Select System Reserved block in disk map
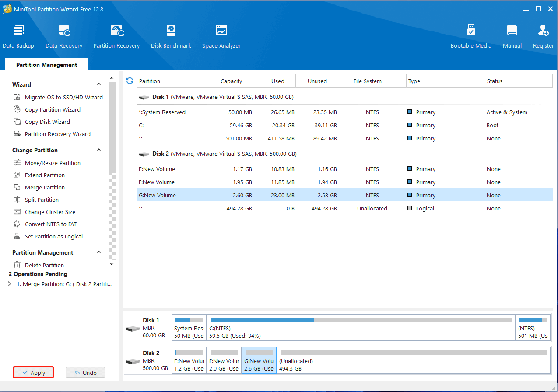The image size is (558, 392). (189, 327)
